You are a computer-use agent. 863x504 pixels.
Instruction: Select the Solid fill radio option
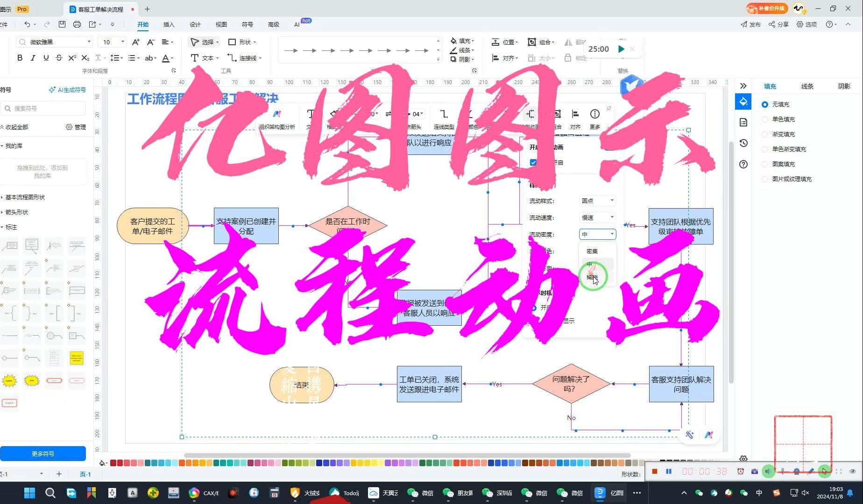coord(765,119)
